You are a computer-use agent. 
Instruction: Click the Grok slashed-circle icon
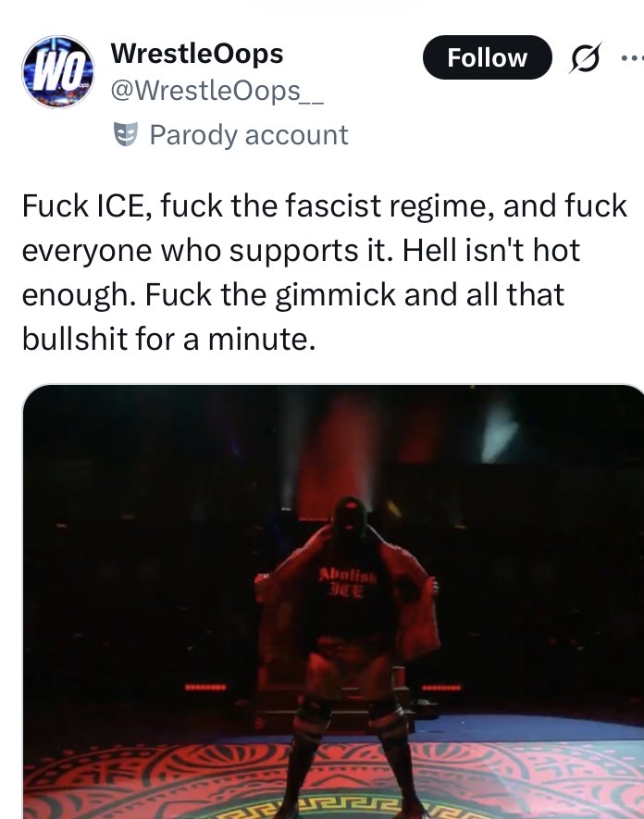[x=586, y=57]
